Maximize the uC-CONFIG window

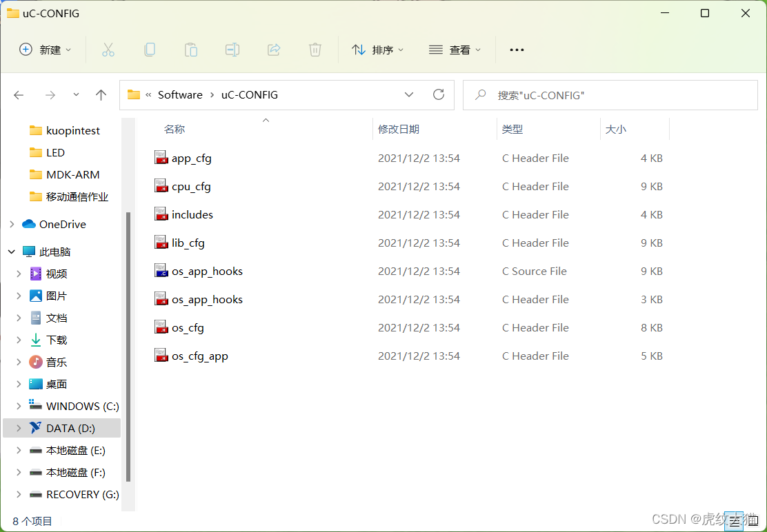click(x=705, y=13)
